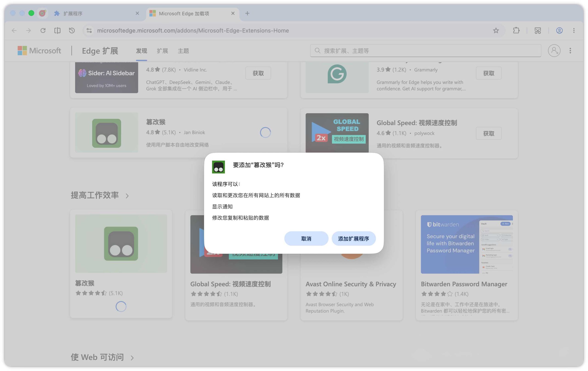The width and height of the screenshot is (588, 371).
Task: Open the 提高工作效率 section heading
Action: click(x=95, y=195)
